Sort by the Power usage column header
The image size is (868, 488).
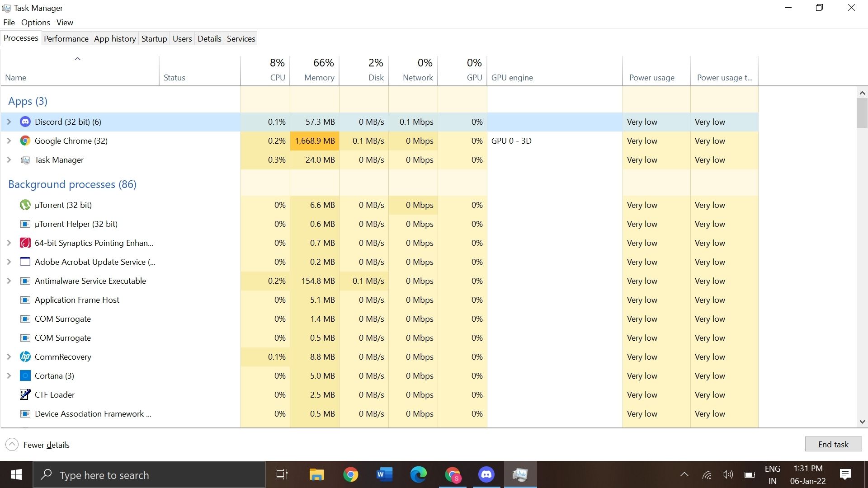[x=656, y=70]
